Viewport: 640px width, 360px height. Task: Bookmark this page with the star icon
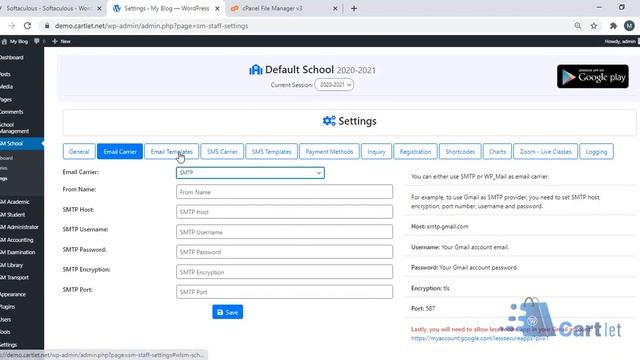594,26
